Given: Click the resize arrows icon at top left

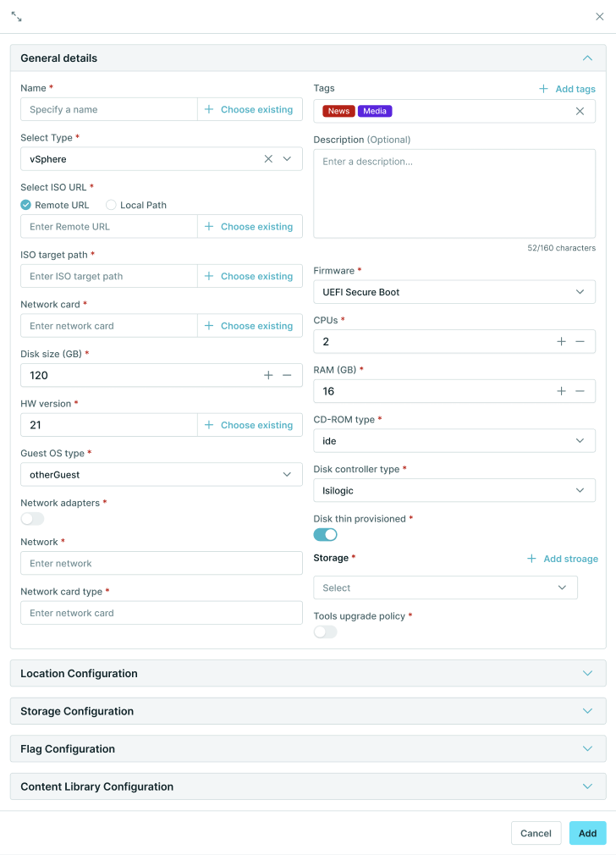Looking at the screenshot, I should 17,16.
